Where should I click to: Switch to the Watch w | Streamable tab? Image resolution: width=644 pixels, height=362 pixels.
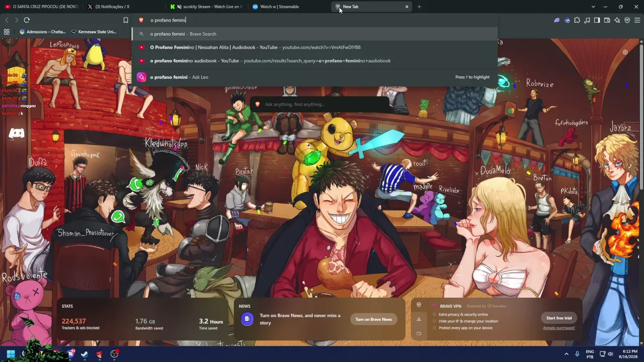click(x=289, y=7)
